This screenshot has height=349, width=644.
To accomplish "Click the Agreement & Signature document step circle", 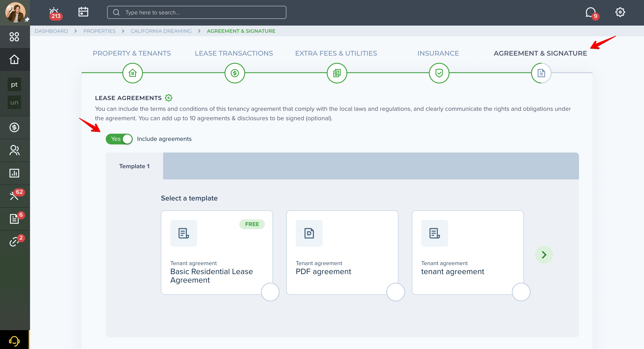I will point(541,73).
